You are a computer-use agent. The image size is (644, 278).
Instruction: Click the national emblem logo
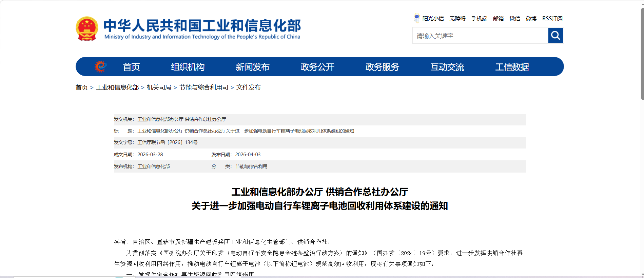point(87,29)
